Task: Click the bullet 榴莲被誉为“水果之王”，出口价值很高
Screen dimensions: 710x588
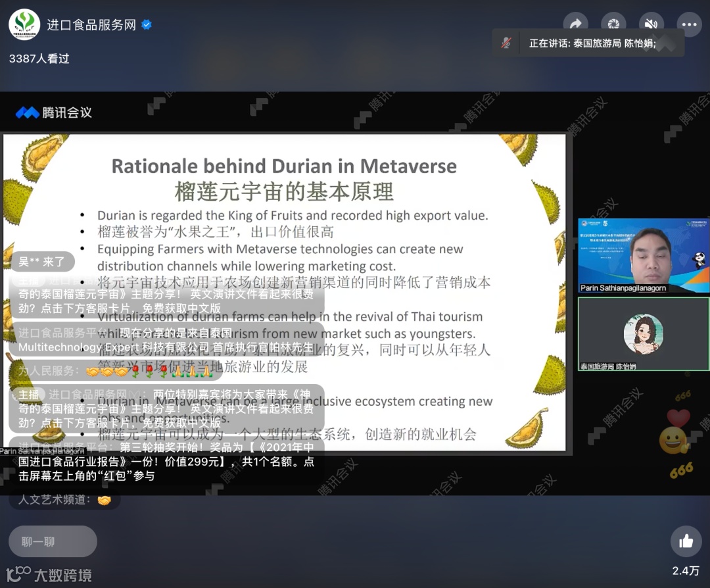Action: (216, 232)
